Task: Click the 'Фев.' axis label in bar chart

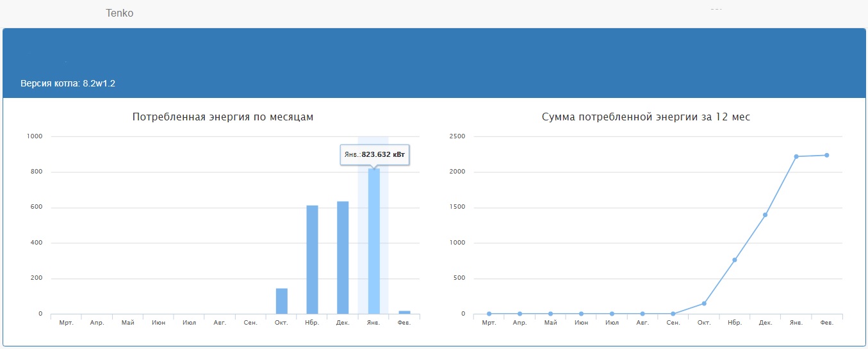Action: (x=404, y=323)
